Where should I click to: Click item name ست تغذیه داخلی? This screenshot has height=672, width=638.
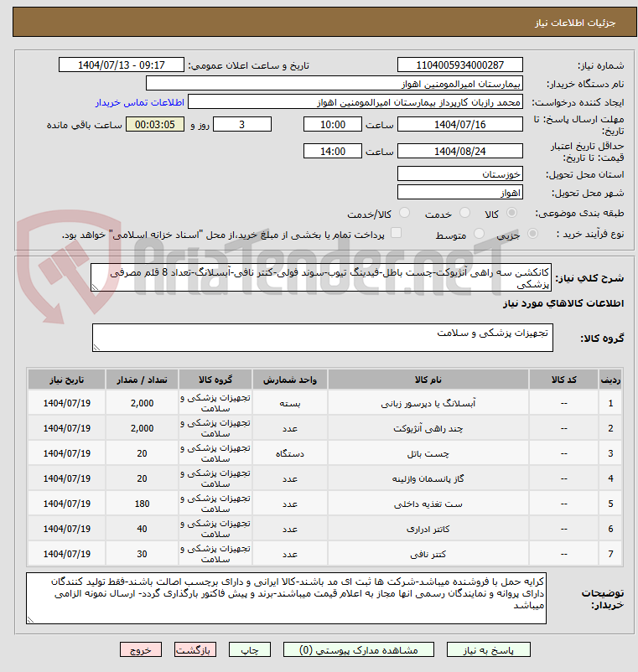click(x=428, y=504)
